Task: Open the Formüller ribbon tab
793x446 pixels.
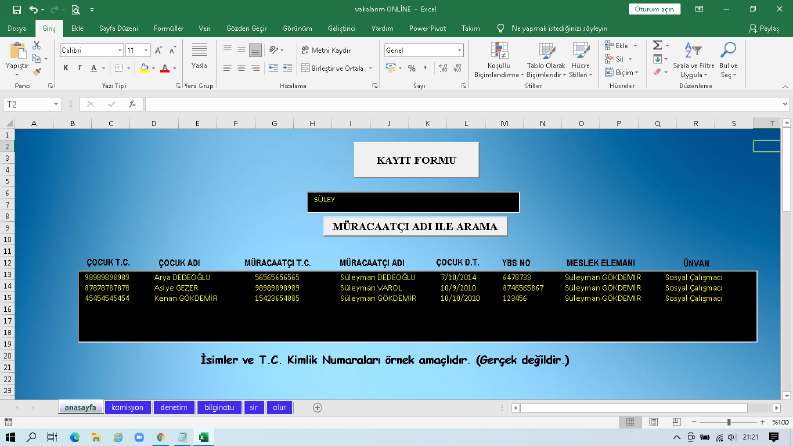Action: point(168,28)
